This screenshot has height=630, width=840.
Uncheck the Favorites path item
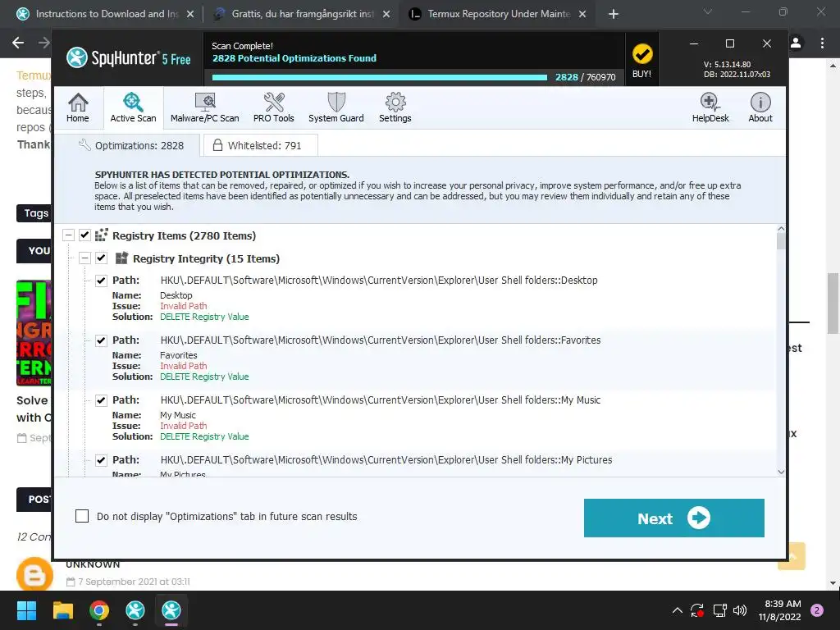click(x=101, y=340)
